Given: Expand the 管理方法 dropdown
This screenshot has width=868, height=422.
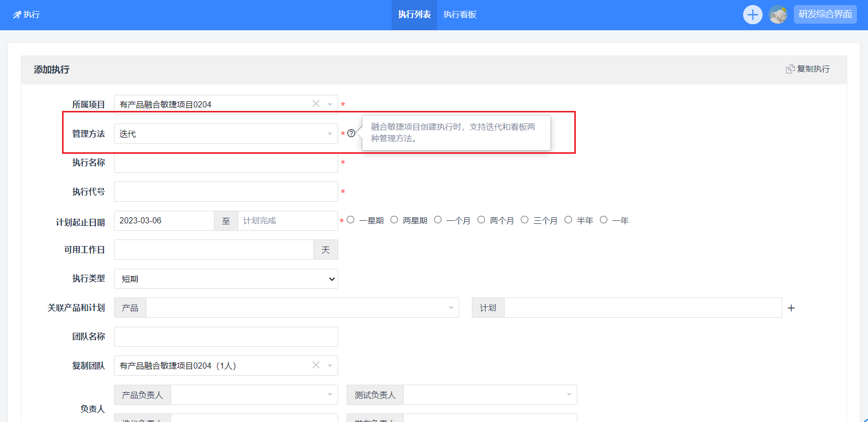Looking at the screenshot, I should [x=226, y=134].
